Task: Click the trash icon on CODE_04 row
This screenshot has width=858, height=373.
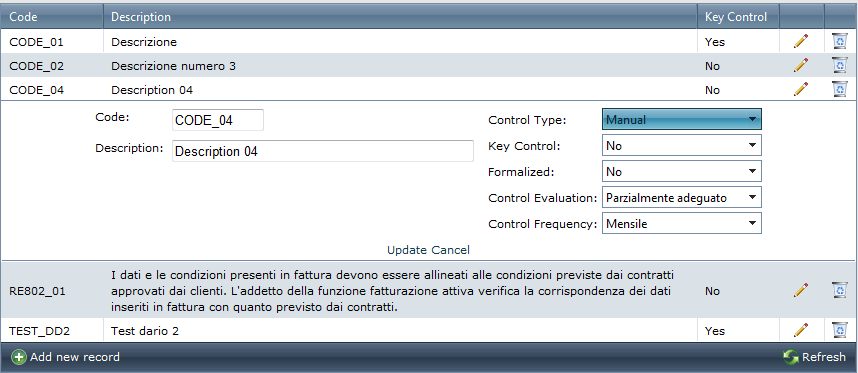Action: 839,89
